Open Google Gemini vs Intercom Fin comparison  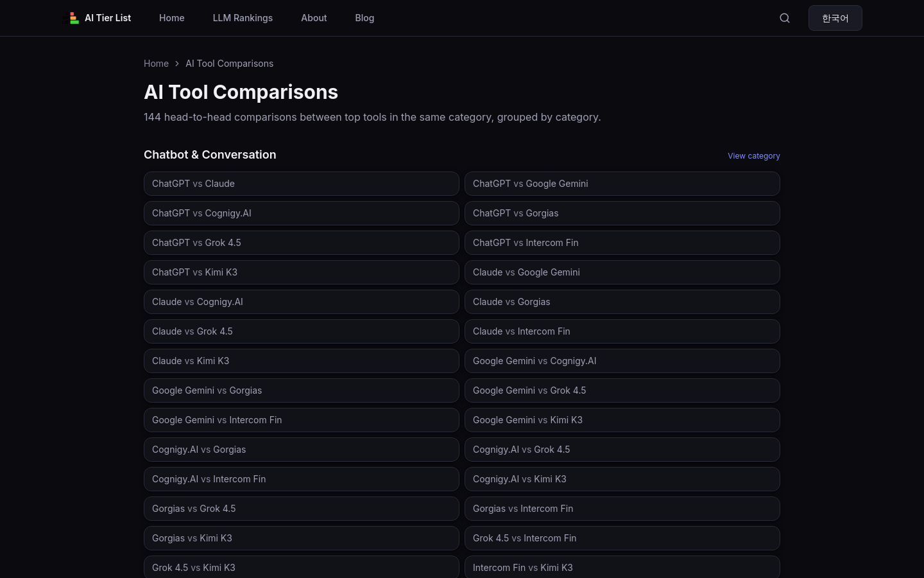[x=302, y=420]
